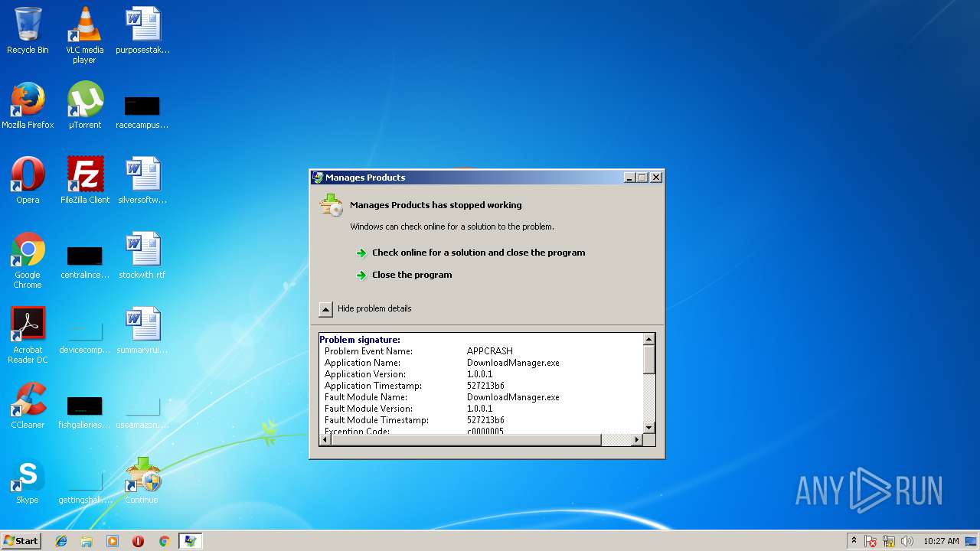Open Mozilla Firefox shortcut

coord(28,106)
